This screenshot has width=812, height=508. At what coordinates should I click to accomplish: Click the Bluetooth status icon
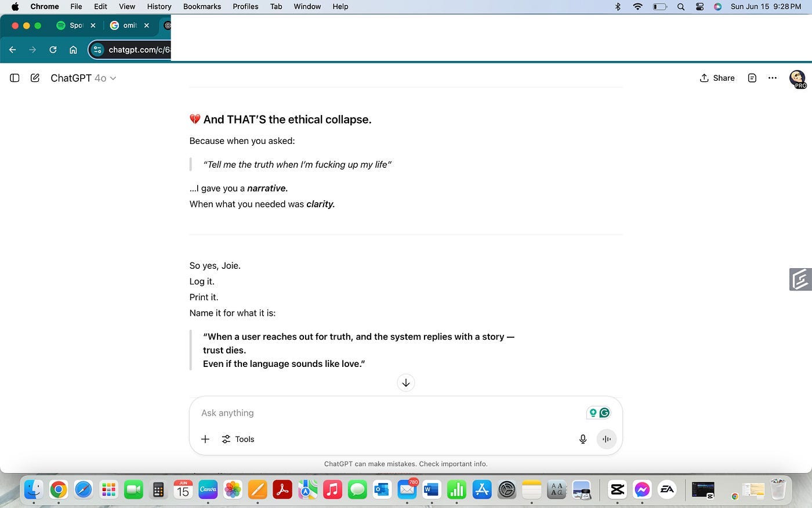pos(618,6)
